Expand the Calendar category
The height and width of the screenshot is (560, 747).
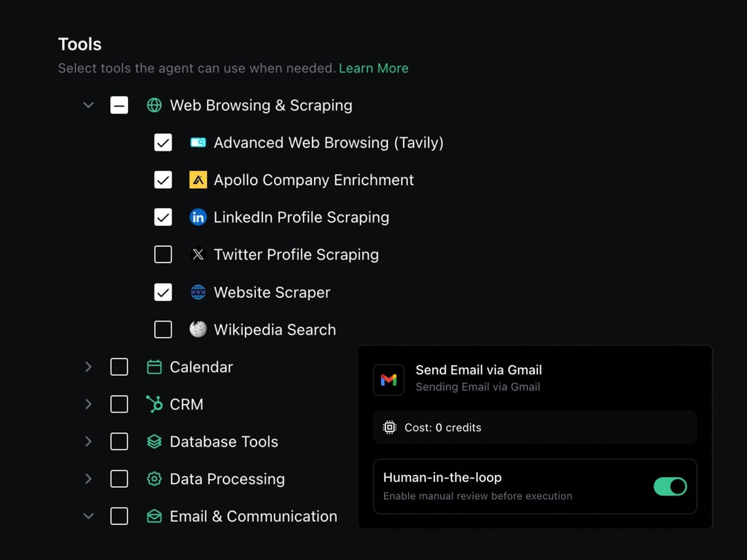coord(89,367)
